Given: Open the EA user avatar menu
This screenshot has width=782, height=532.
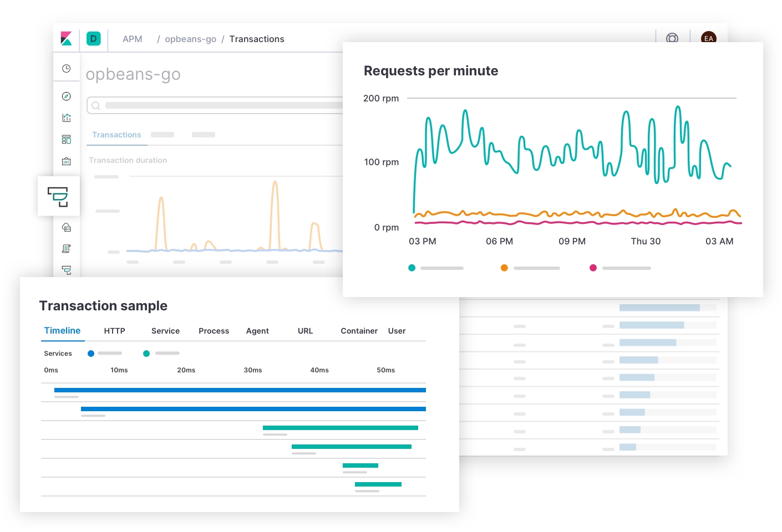Looking at the screenshot, I should tap(708, 38).
